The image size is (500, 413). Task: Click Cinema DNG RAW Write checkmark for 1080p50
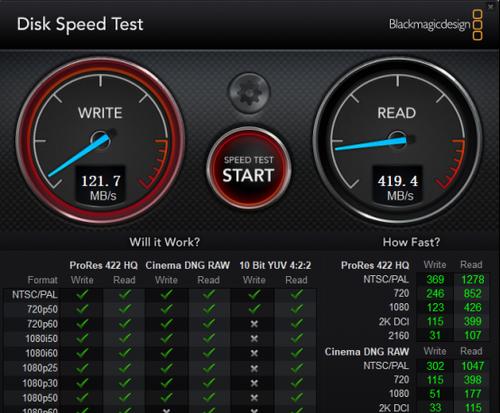pos(167,398)
